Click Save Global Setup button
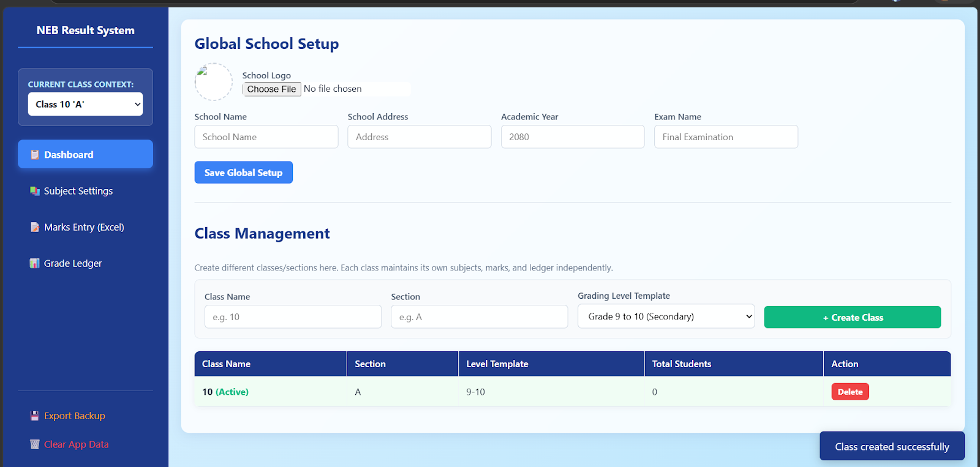The width and height of the screenshot is (980, 467). point(244,173)
